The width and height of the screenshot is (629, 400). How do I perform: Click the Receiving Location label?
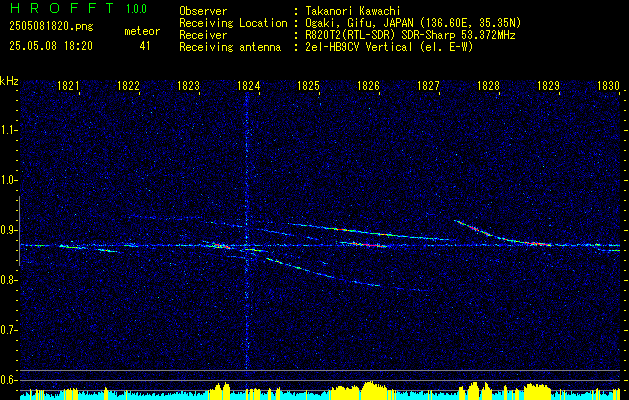[233, 23]
